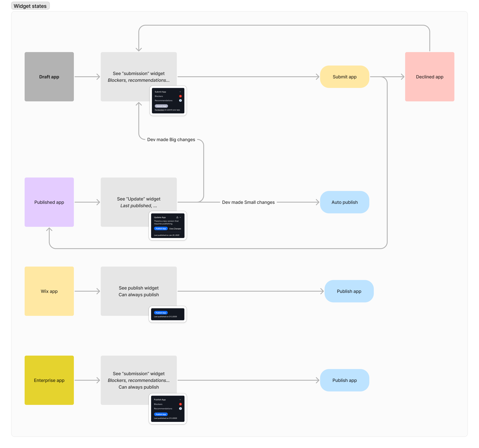Click Blockers label in Submit App widget
This screenshot has height=448, width=479.
pos(159,96)
